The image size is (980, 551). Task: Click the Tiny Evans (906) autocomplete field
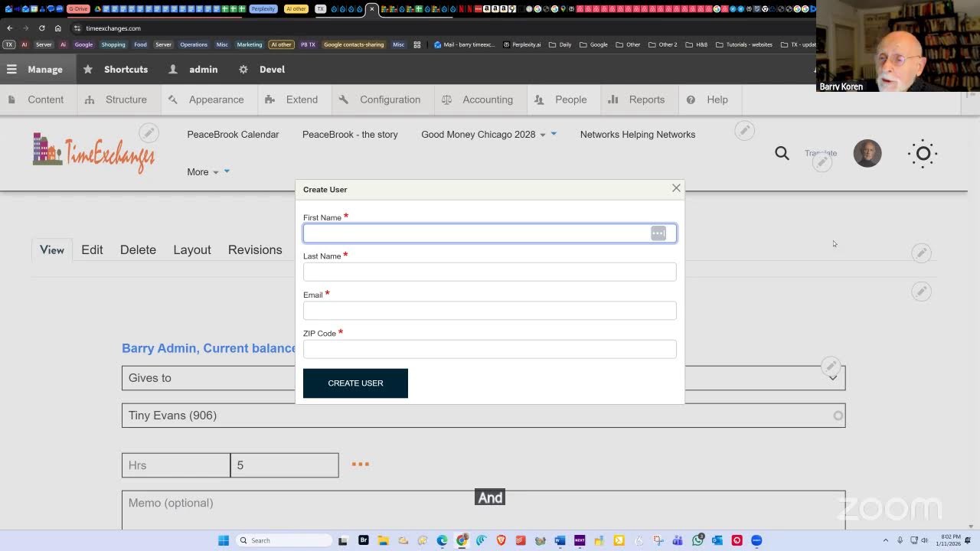pos(484,416)
